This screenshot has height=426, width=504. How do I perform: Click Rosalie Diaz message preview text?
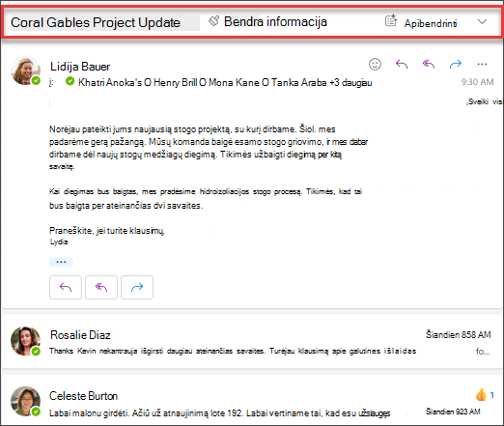click(233, 351)
